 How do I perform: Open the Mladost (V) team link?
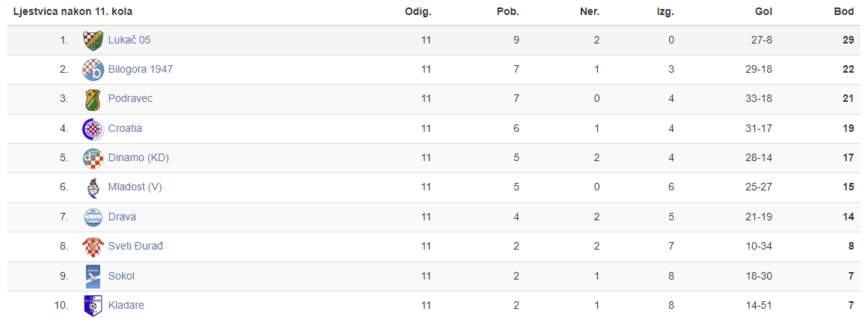pyautogui.click(x=135, y=187)
